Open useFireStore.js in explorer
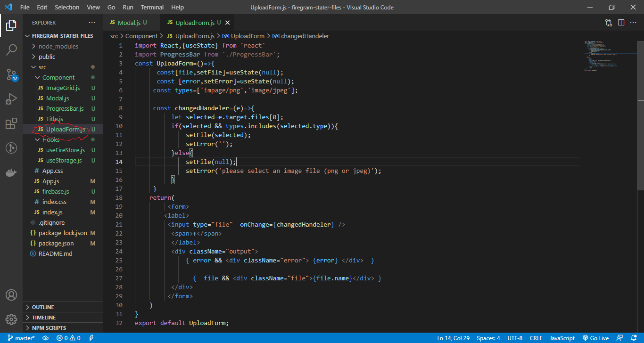This screenshot has height=343, width=644. point(63,150)
